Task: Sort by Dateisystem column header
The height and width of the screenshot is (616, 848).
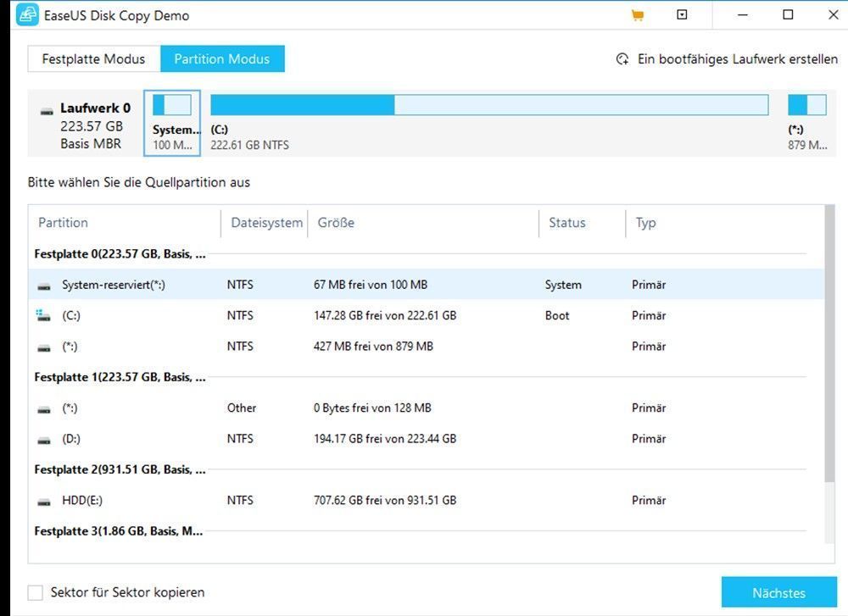Action: [266, 223]
